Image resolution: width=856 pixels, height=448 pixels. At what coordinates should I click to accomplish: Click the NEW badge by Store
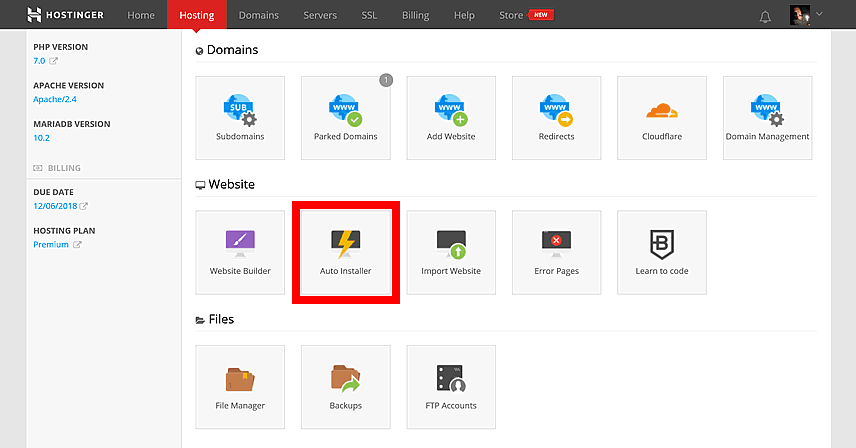click(x=540, y=15)
